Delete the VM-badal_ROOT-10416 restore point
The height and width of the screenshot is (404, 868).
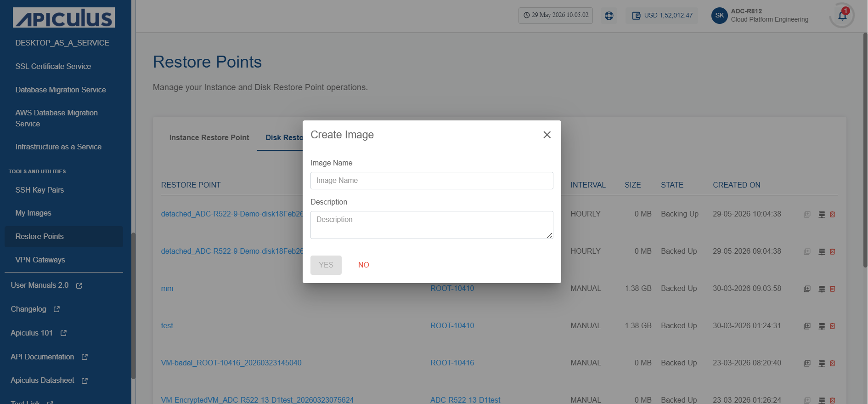coord(833,364)
